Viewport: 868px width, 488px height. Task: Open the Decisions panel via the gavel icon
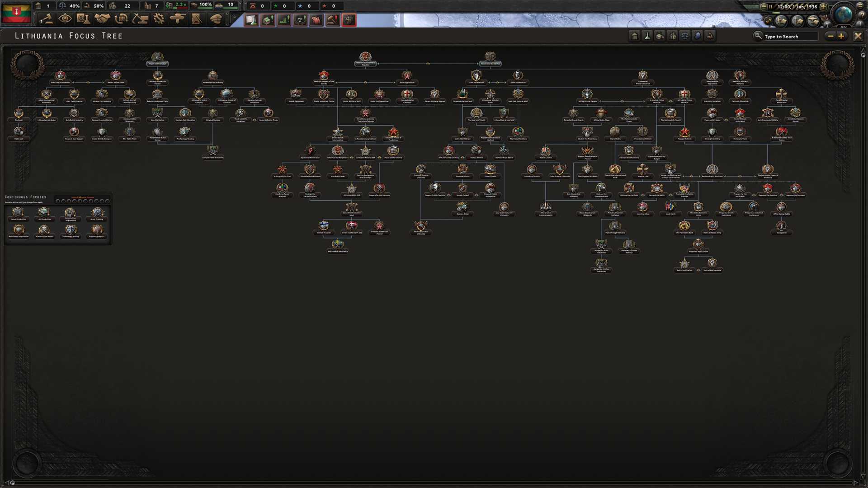46,19
